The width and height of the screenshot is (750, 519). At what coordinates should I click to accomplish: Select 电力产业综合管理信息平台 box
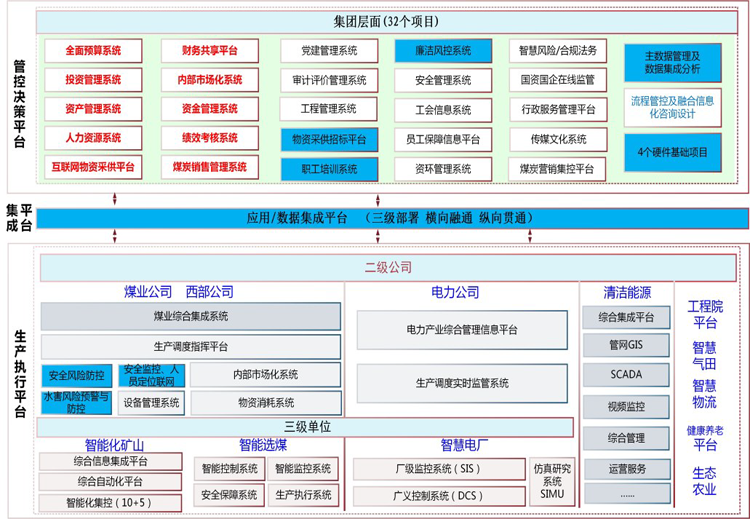(462, 329)
